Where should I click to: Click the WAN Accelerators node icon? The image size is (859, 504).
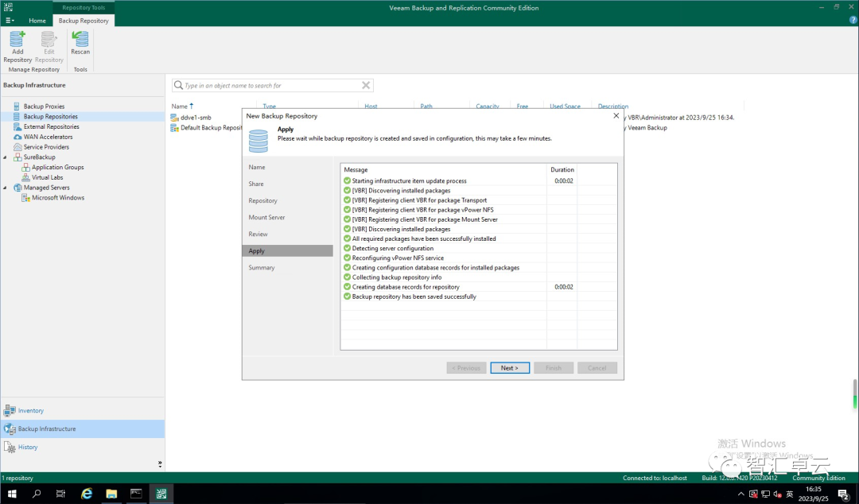pyautogui.click(x=17, y=137)
